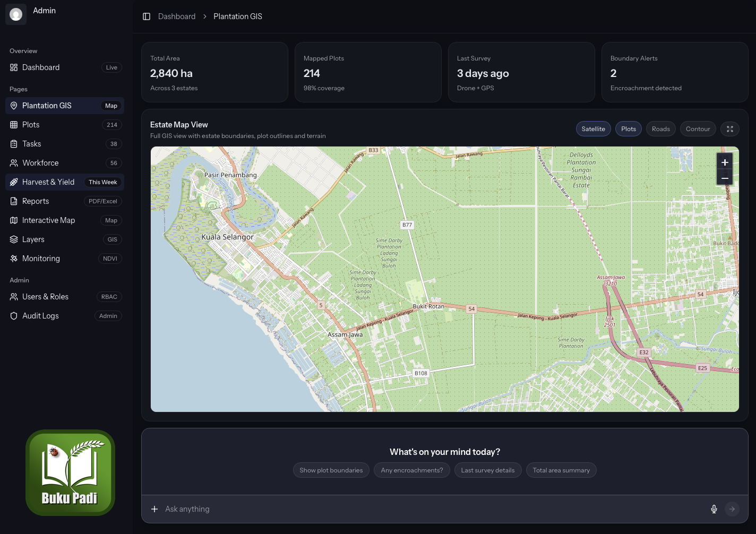Viewport: 756px width, 534px height.
Task: Toggle sidebar panel icon beside Dashboard breadcrumb
Action: (x=147, y=16)
